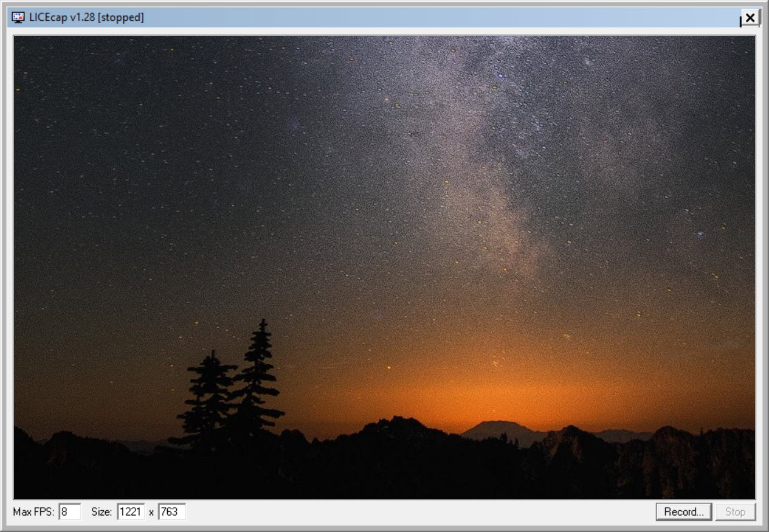
Task: Focus the Max FPS input field
Action: click(x=70, y=512)
